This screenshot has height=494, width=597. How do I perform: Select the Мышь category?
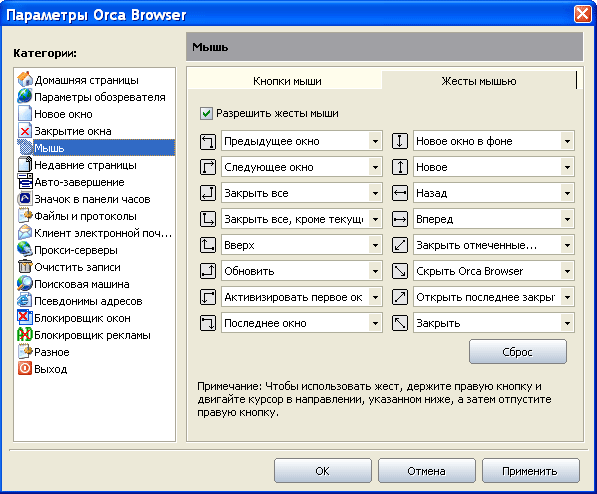pyautogui.click(x=96, y=148)
